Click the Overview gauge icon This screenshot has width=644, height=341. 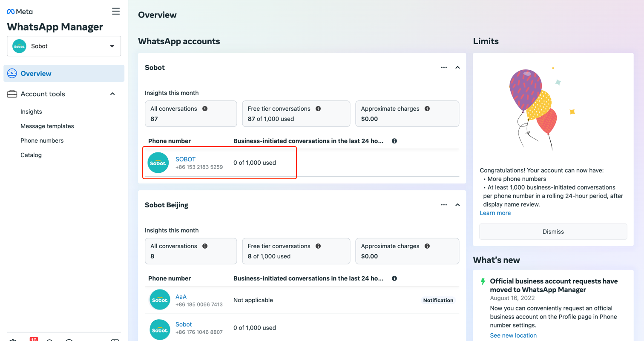coord(12,73)
